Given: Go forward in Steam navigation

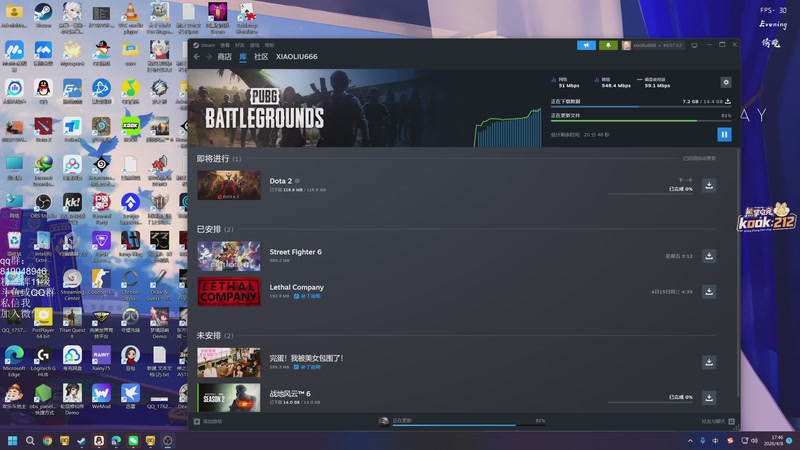Looking at the screenshot, I should [209, 57].
